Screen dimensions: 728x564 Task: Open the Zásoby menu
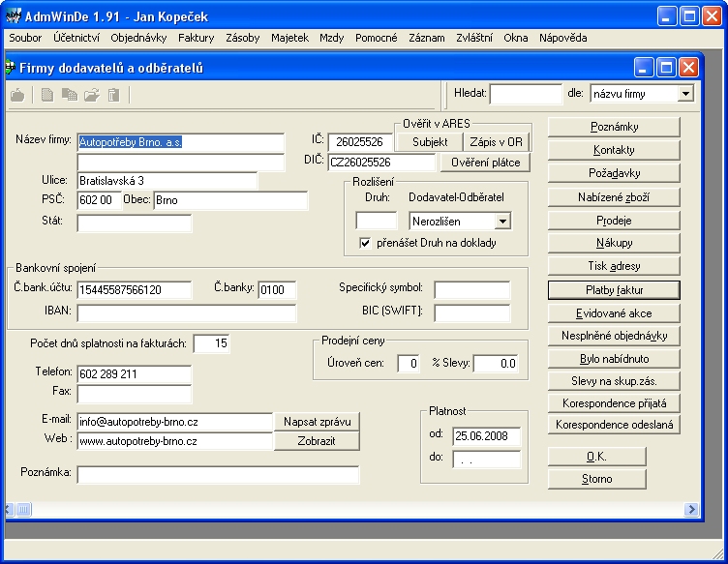click(x=242, y=38)
